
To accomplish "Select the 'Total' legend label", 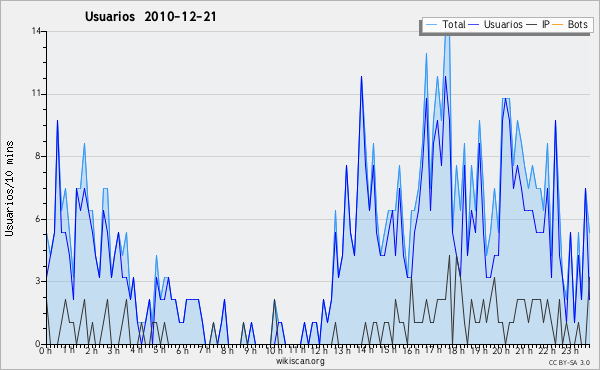I will [454, 24].
